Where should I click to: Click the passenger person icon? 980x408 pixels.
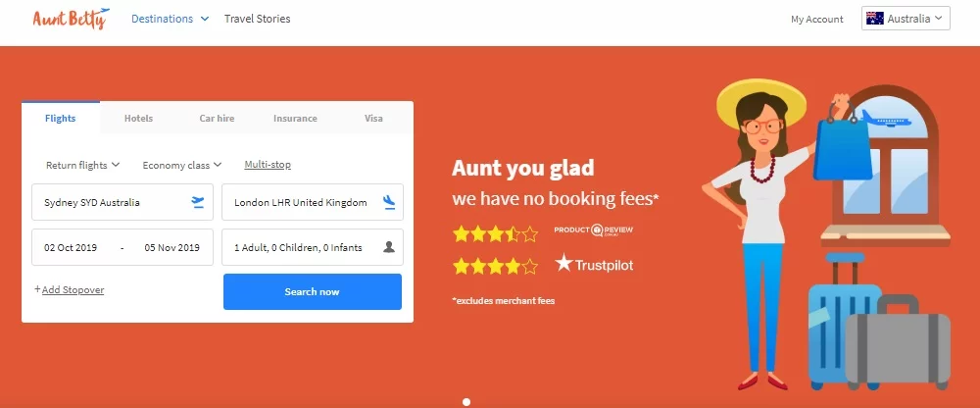pos(389,247)
